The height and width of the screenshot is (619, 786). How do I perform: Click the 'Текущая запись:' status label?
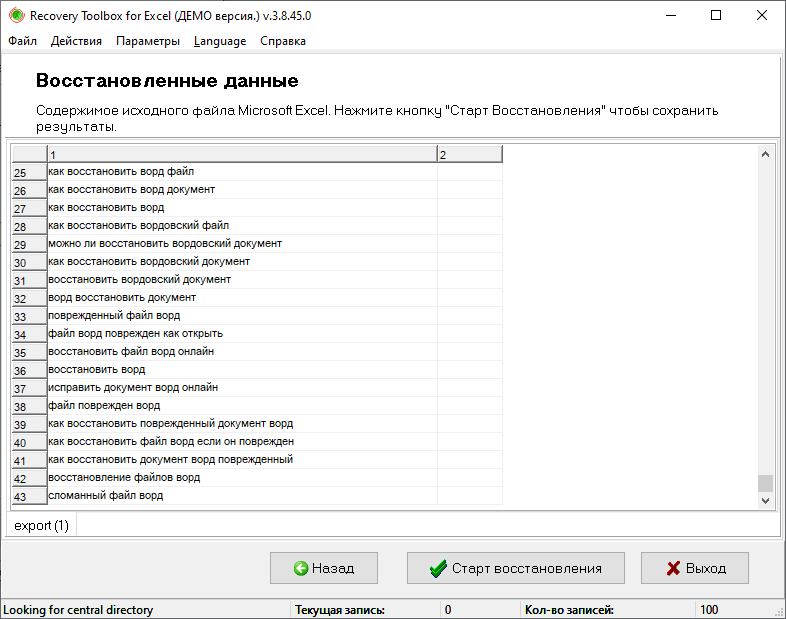click(340, 610)
